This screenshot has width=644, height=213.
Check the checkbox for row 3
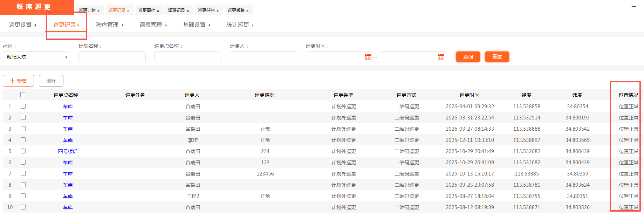pos(23,129)
